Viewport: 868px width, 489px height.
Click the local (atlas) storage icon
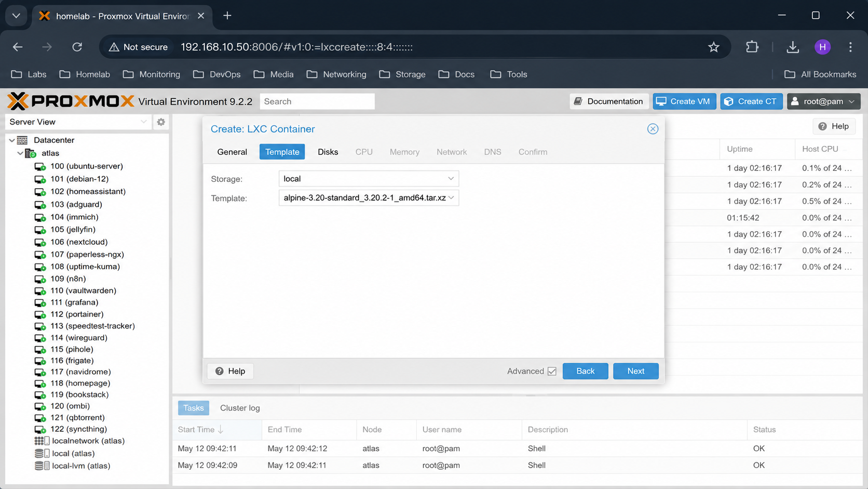tap(42, 454)
